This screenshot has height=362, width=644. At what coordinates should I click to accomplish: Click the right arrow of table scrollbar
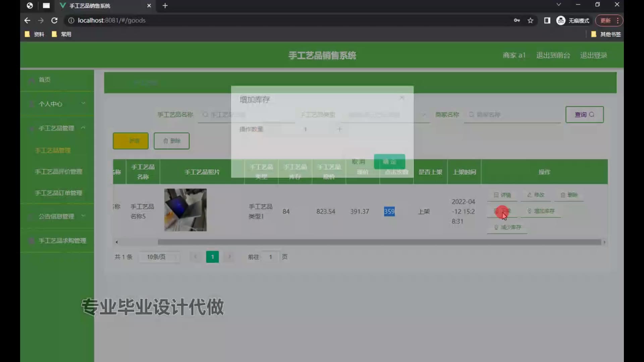[604, 242]
